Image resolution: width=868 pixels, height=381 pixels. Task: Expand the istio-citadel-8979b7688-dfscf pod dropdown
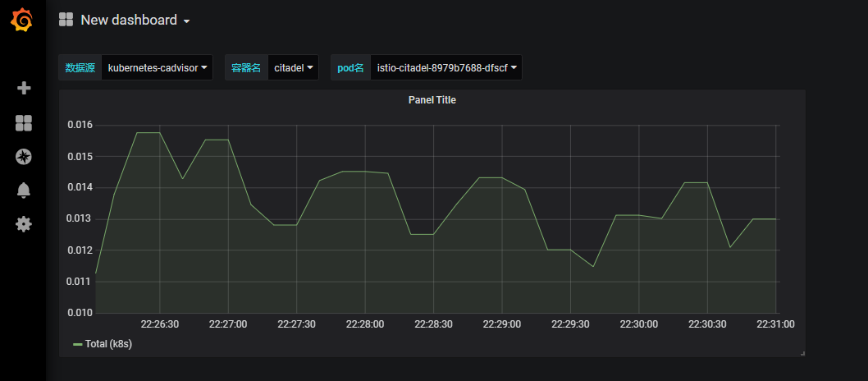[446, 68]
